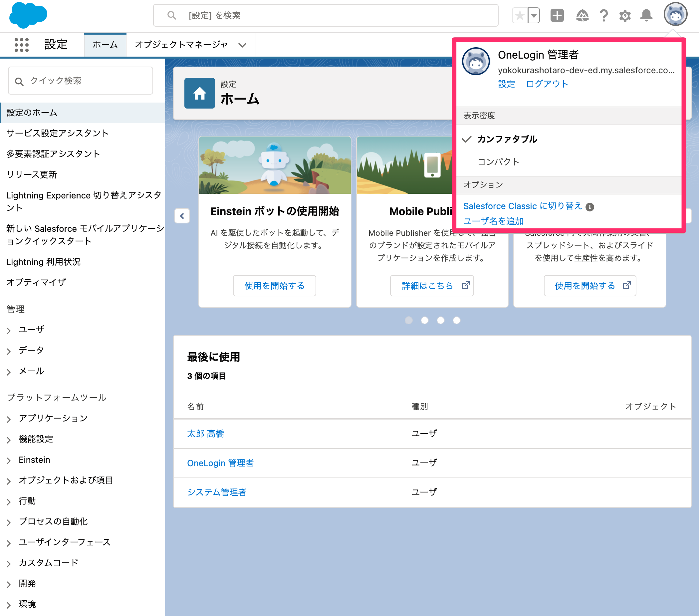The height and width of the screenshot is (616, 699).
Task: Click 詳細はこちら on Mobile Publisher card
Action: (432, 286)
